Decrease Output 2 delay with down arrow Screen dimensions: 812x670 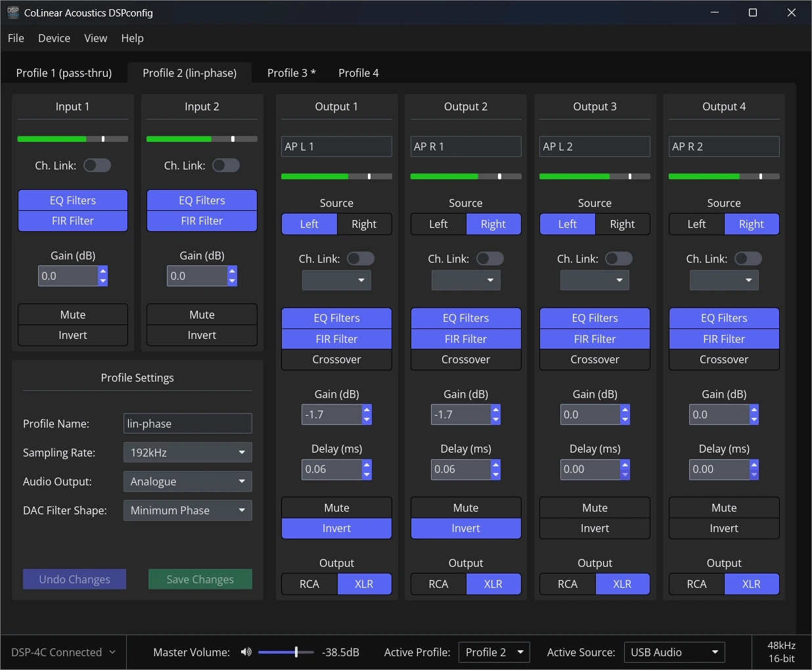tap(496, 474)
